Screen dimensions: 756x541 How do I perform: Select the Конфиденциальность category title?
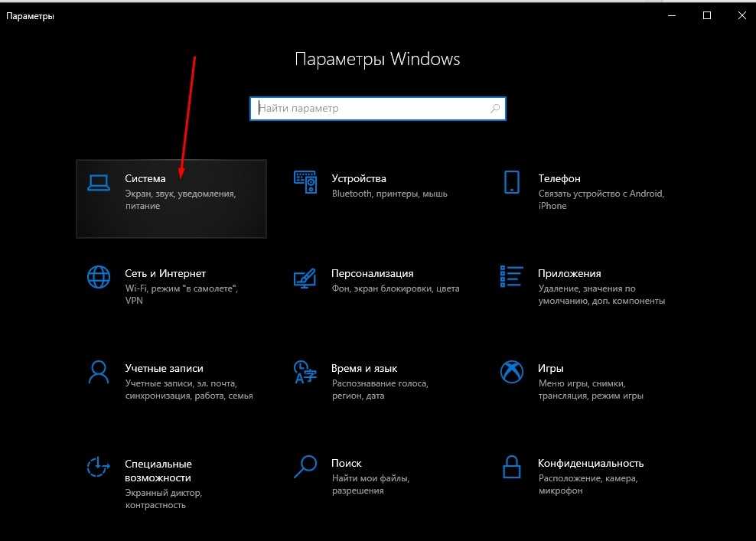pos(590,463)
